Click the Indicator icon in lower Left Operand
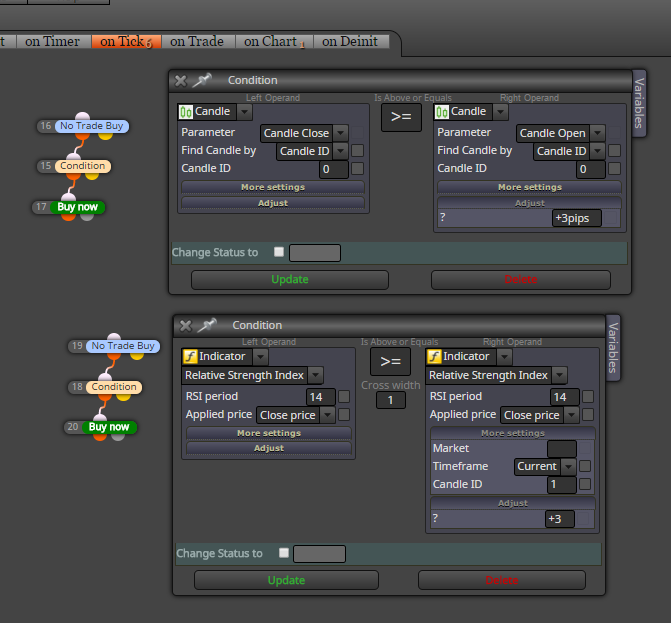 190,356
